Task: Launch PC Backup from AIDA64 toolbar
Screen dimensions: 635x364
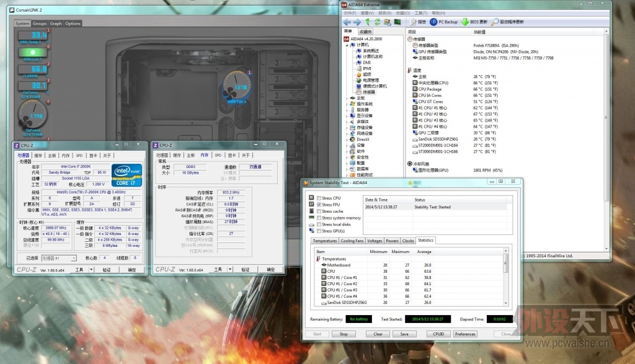Action: click(x=444, y=22)
